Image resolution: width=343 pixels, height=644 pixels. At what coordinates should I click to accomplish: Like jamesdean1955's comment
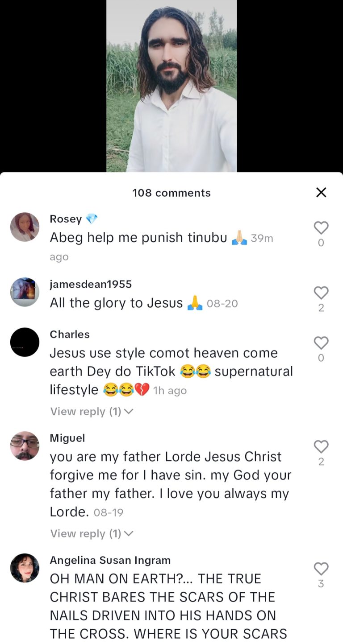pyautogui.click(x=321, y=293)
